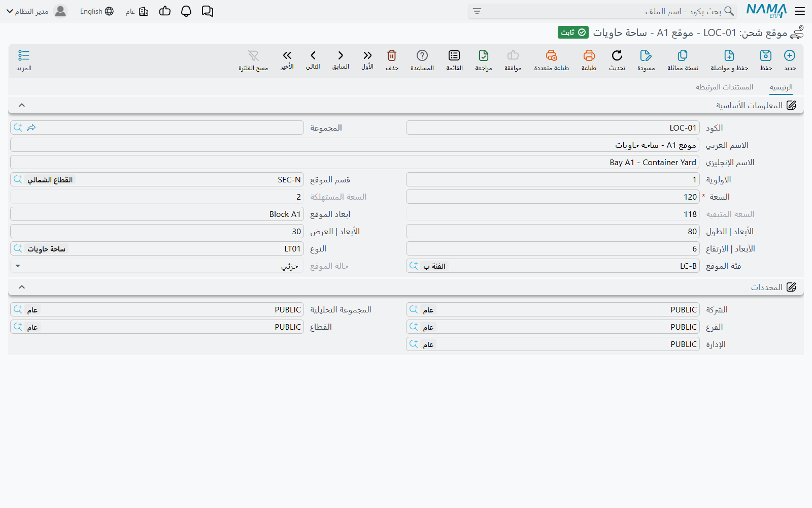Open Help (المساعدة) icon
Image resolution: width=812 pixels, height=508 pixels.
pos(422,55)
